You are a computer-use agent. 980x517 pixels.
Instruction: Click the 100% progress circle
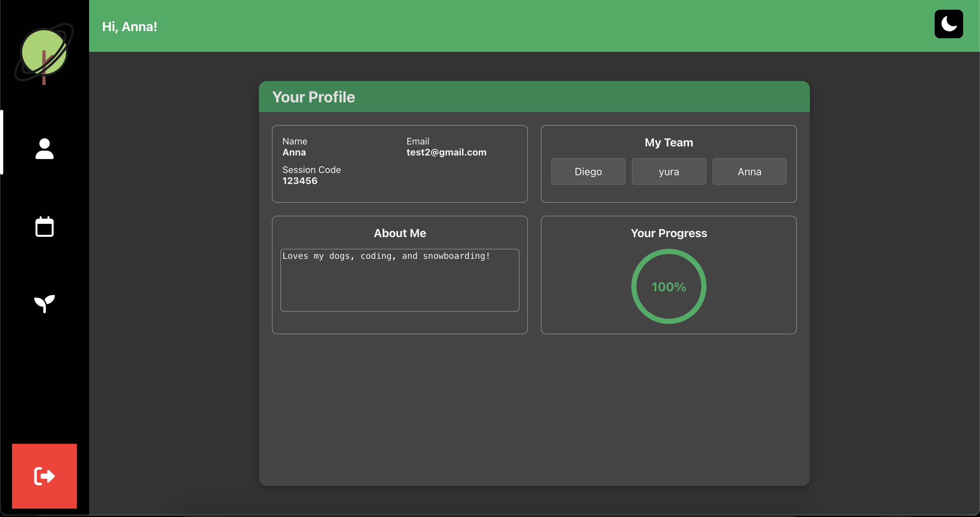point(669,286)
